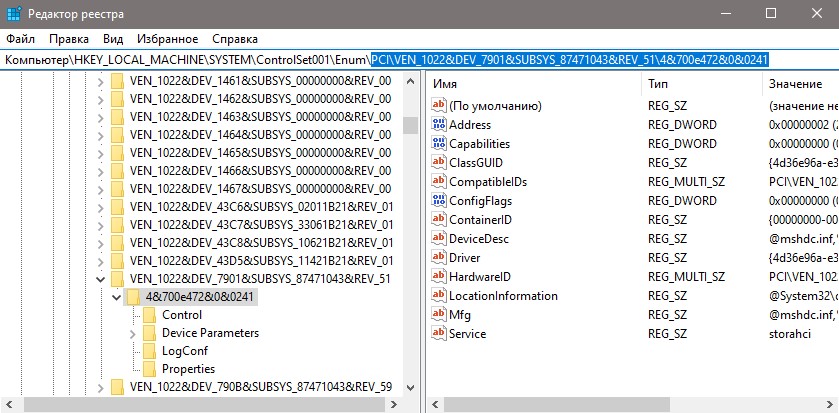Click values pane horizontal scroll left arrow

(x=435, y=404)
